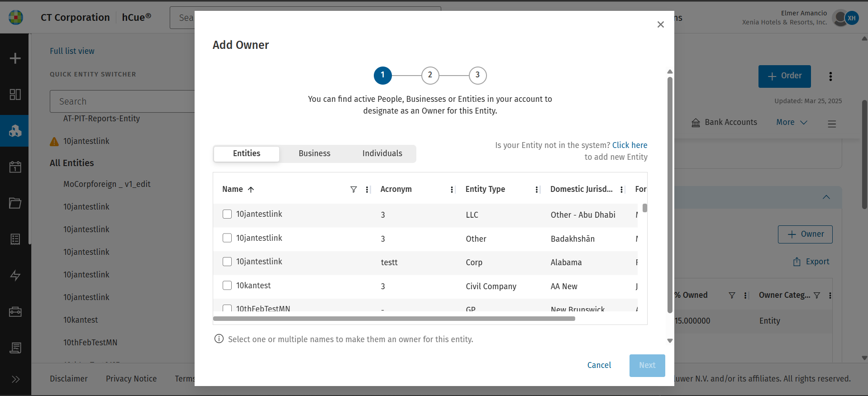Open the Entity Type column options menu
868x396 pixels.
[537, 190]
